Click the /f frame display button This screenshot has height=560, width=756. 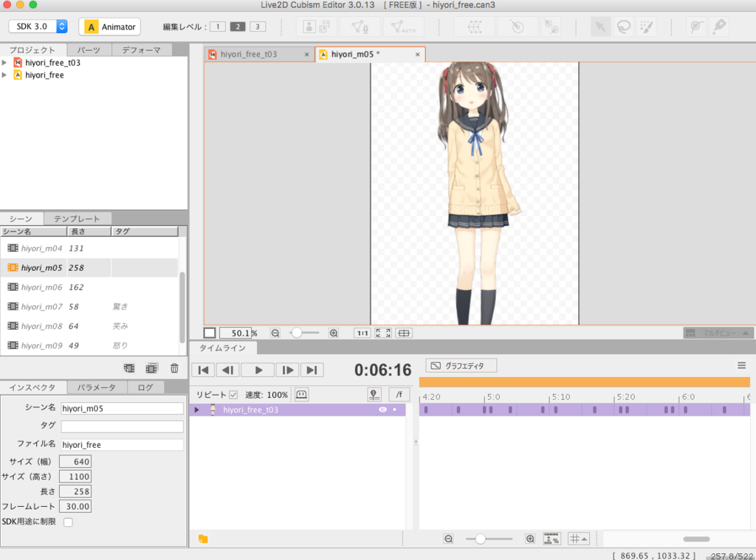(399, 395)
